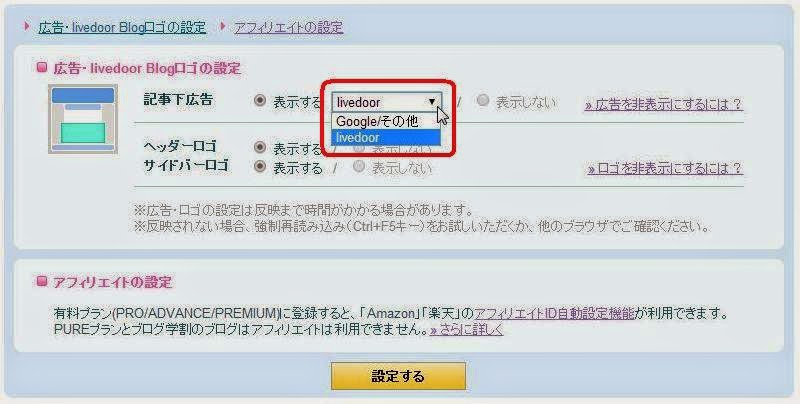Collapse the livedoor ad type dropdown arrow
This screenshot has height=404, width=800.
(432, 102)
